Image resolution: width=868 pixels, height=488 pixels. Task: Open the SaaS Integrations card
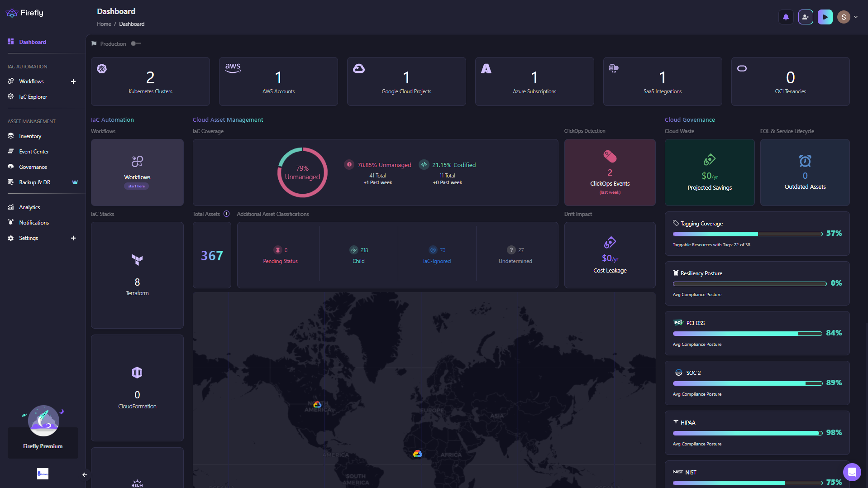[x=663, y=81]
